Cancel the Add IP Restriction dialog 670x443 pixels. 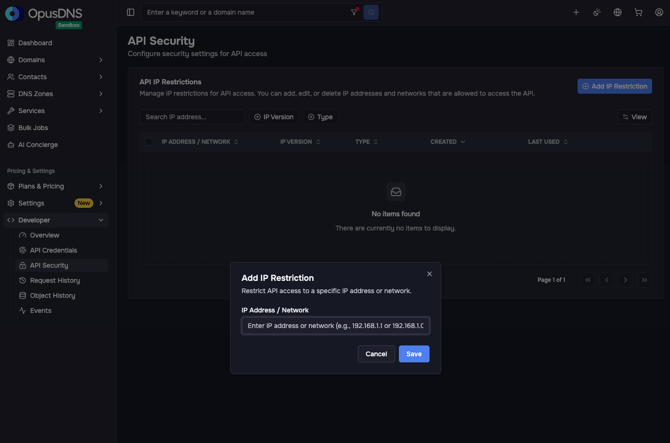(x=376, y=354)
